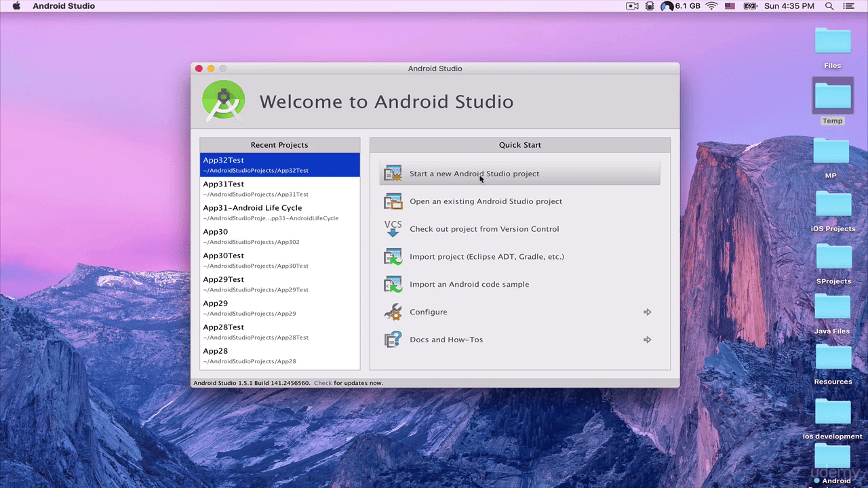Start a new Android Studio project
Screen dimensions: 868x488
(x=519, y=174)
